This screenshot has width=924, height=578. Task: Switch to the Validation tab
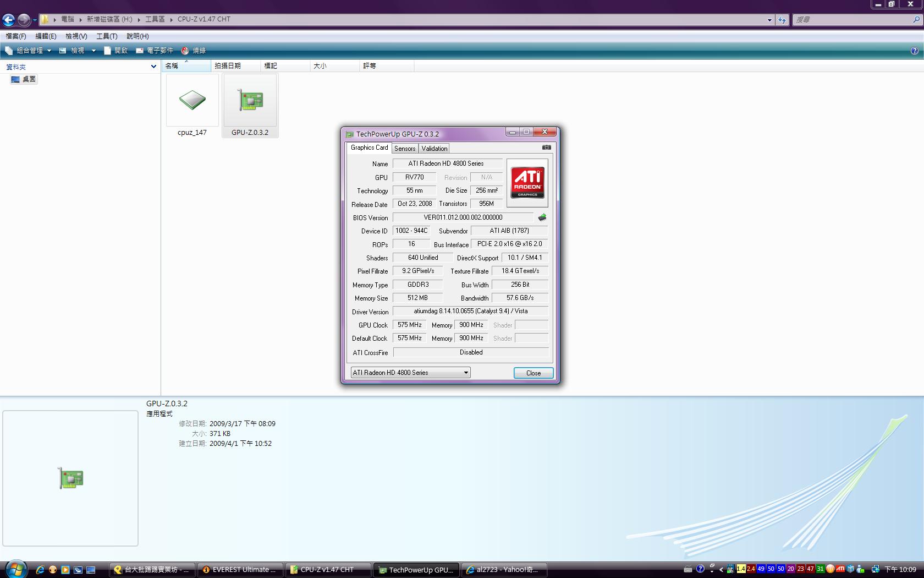(x=435, y=149)
